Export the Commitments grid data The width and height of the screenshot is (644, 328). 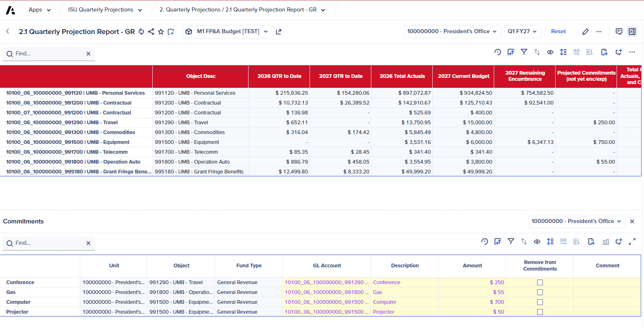591,241
